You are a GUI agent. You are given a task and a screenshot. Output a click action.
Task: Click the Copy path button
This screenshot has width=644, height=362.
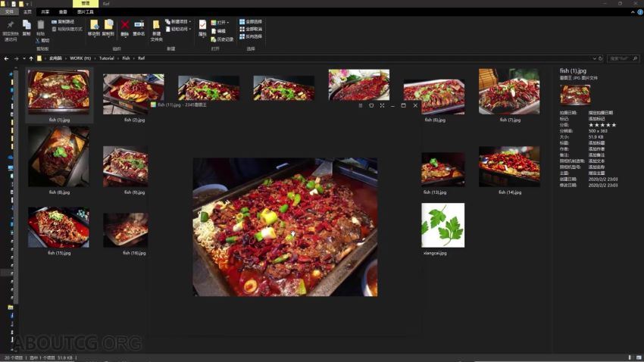[63, 21]
